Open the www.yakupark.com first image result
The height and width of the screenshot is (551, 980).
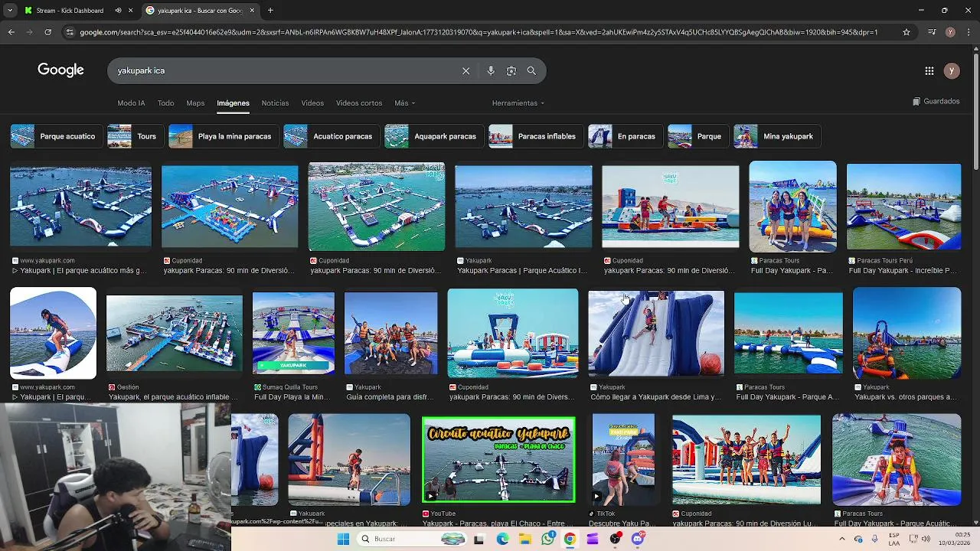coord(80,207)
